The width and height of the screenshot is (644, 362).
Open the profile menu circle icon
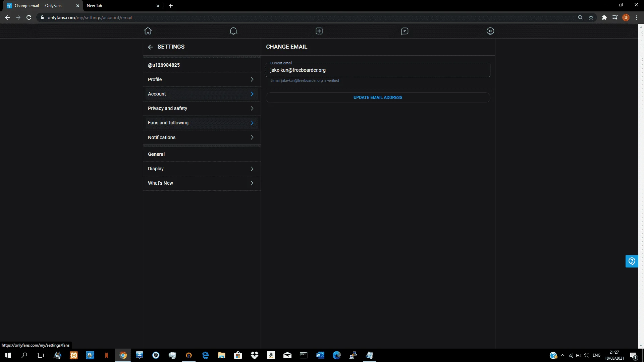[490, 31]
